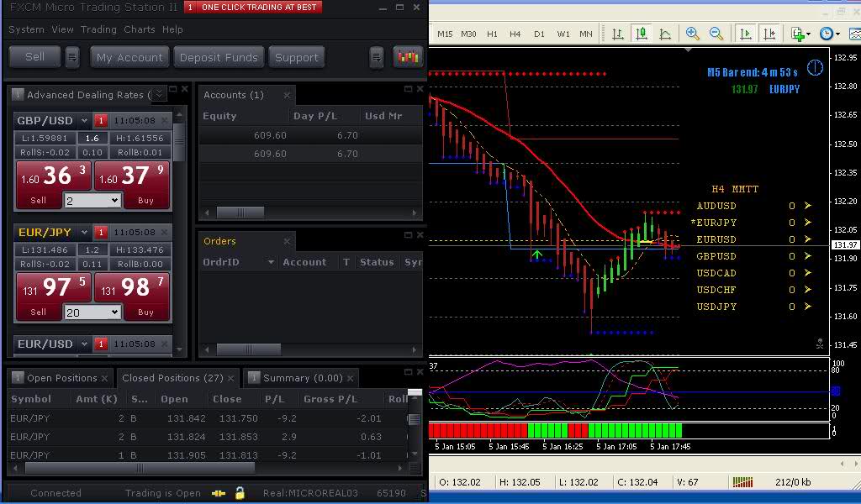Select the H4 timeframe button
Screen dimensions: 861x504
pos(515,34)
